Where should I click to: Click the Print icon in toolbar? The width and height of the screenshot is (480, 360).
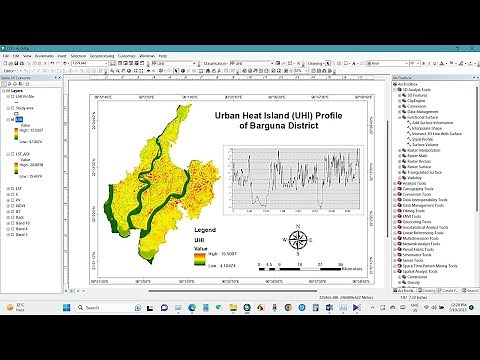point(22,63)
